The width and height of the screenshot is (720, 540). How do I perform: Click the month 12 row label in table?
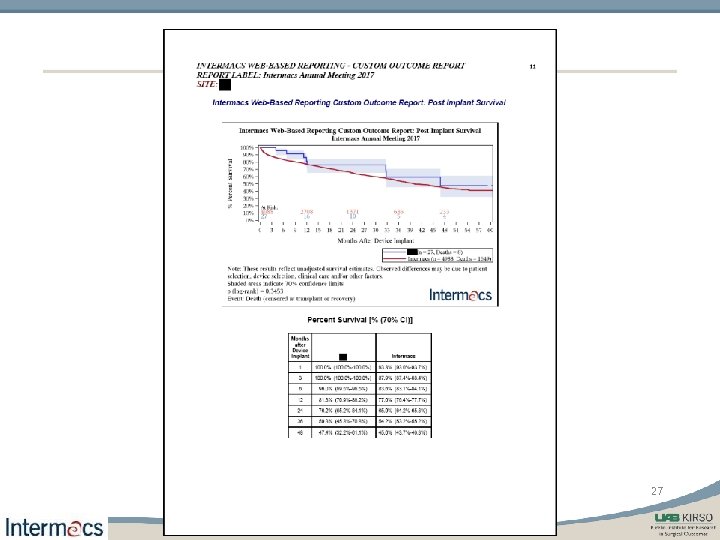300,400
